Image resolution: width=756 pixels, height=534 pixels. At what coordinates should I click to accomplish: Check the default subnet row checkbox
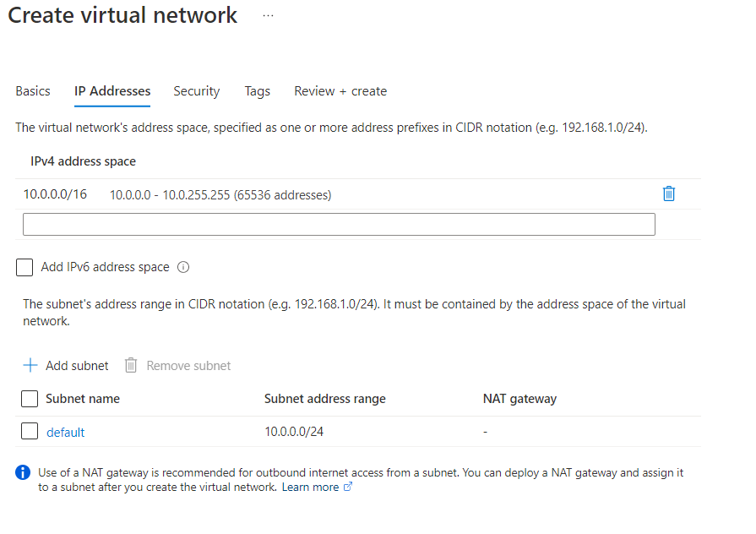(30, 431)
